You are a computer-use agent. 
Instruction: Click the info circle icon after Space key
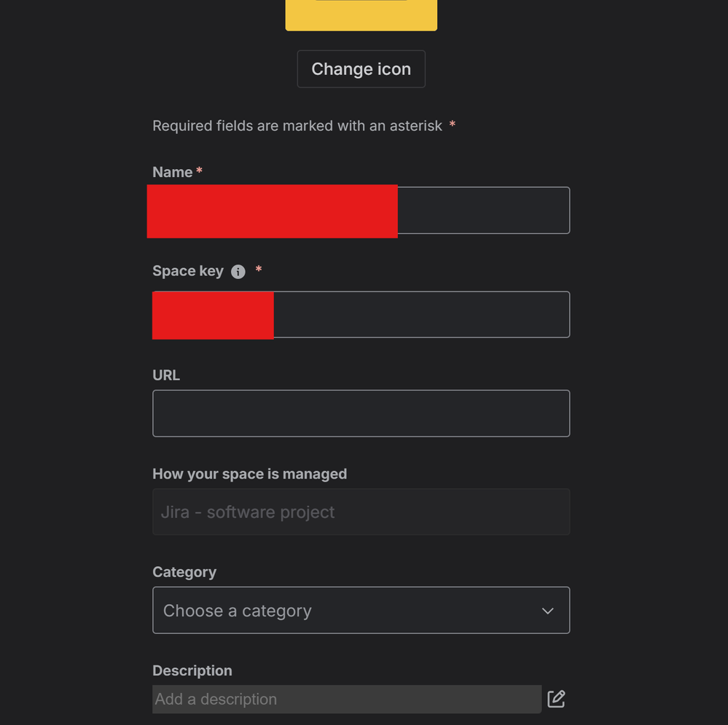click(x=238, y=271)
